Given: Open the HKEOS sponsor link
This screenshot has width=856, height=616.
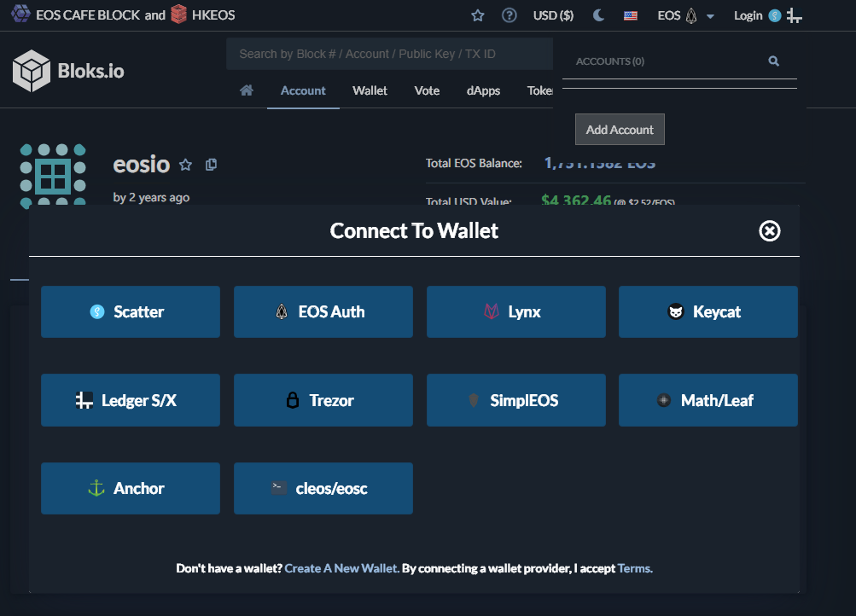Looking at the screenshot, I should tap(213, 15).
